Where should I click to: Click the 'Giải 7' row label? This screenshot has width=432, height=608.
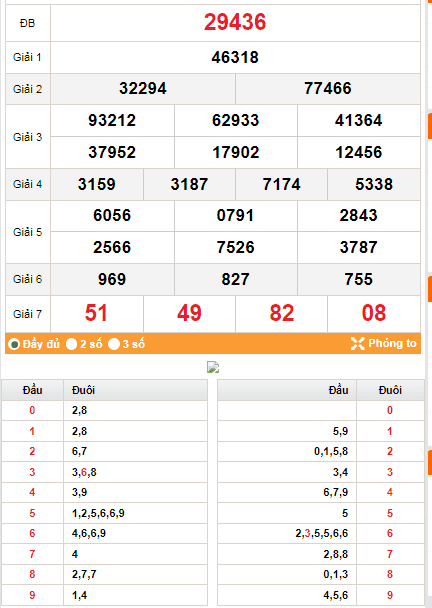tap(28, 314)
